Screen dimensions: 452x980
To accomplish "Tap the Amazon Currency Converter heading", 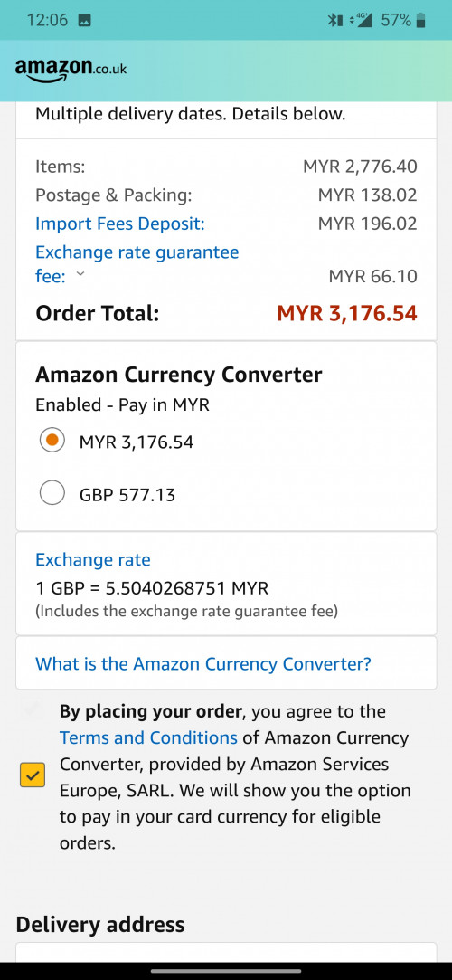I will [x=179, y=375].
